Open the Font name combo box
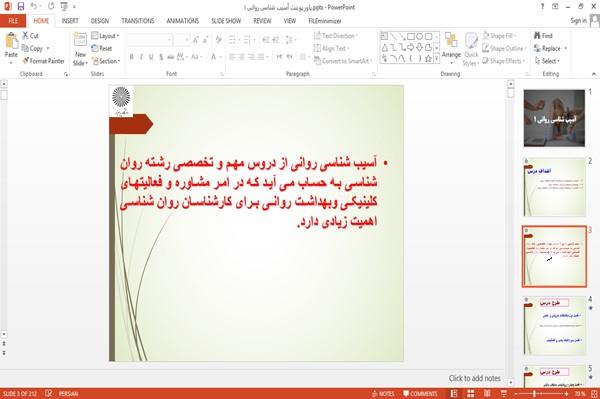 [150, 40]
